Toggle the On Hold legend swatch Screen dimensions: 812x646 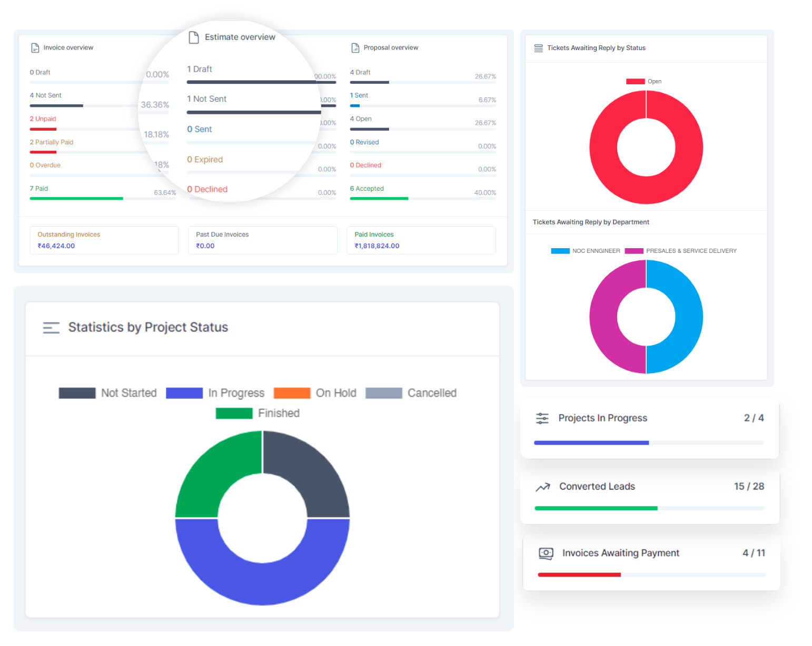point(292,393)
